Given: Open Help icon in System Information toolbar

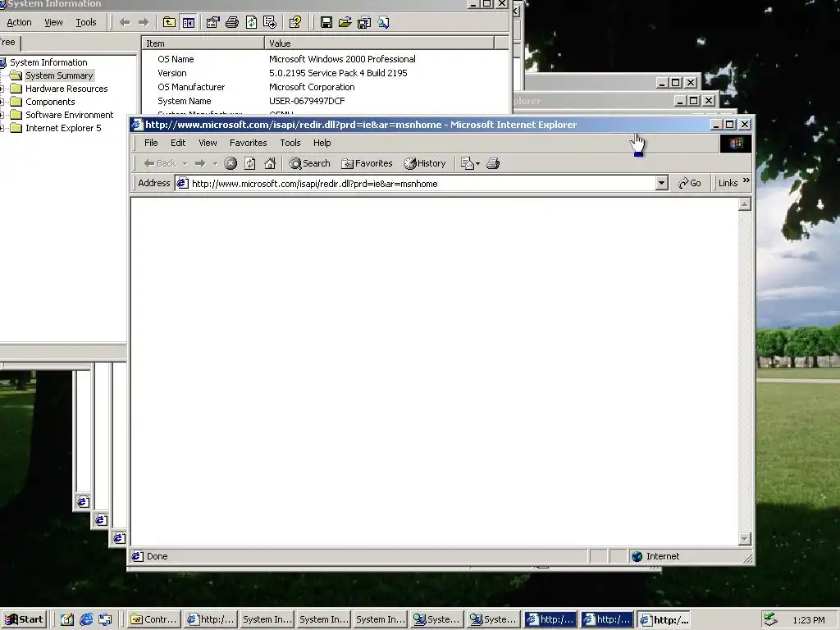Looking at the screenshot, I should (295, 22).
